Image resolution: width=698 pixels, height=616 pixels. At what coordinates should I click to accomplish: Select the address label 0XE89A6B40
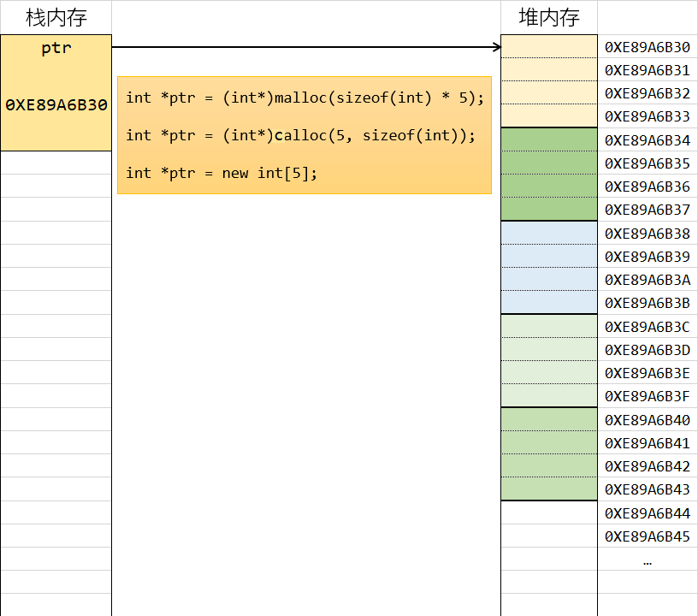pos(647,420)
